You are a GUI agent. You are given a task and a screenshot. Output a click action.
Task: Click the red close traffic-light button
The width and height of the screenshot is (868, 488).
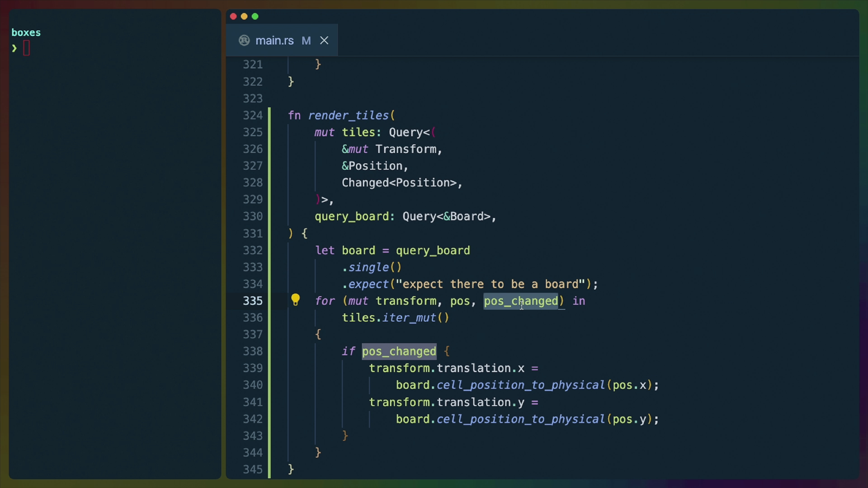[x=233, y=16]
